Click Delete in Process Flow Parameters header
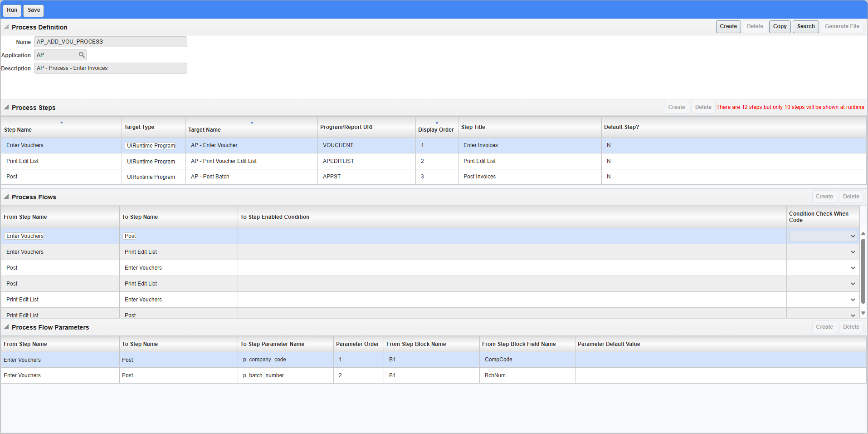 click(x=851, y=327)
